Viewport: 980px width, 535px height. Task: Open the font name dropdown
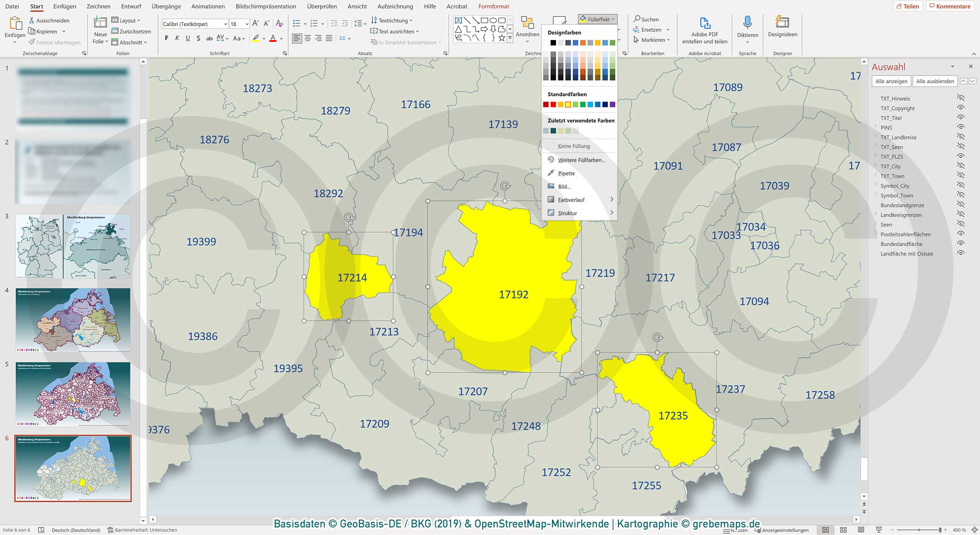(x=225, y=24)
